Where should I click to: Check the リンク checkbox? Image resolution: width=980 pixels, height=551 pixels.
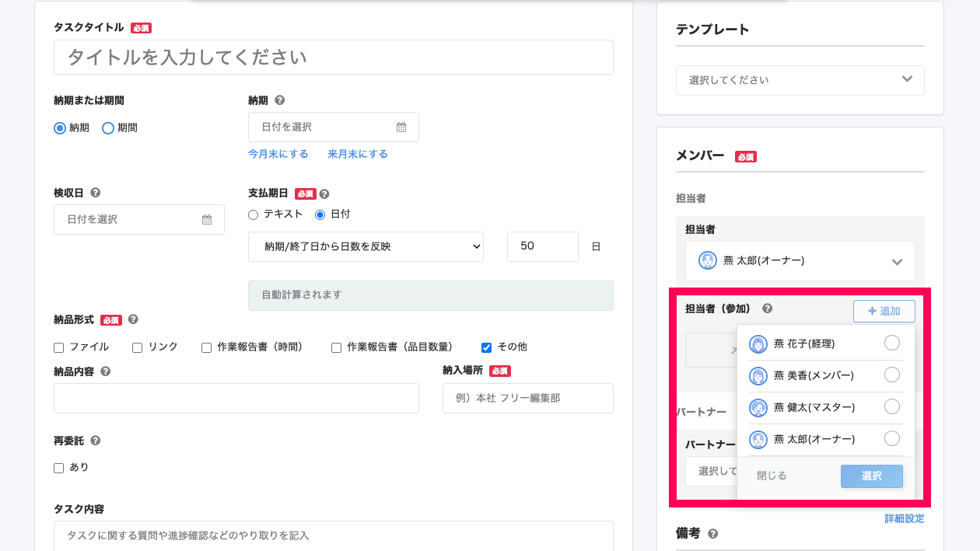tap(137, 347)
